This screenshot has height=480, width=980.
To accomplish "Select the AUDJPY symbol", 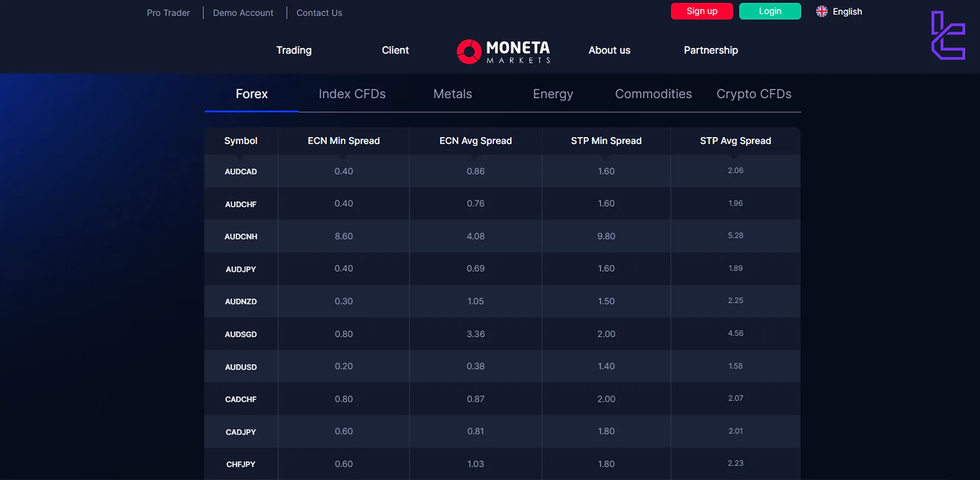I will coord(241,269).
